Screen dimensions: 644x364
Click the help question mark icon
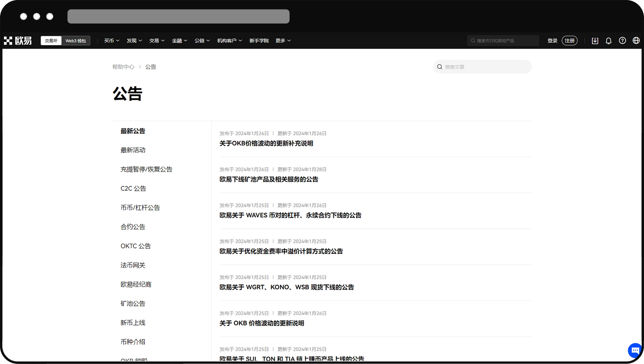(x=622, y=40)
